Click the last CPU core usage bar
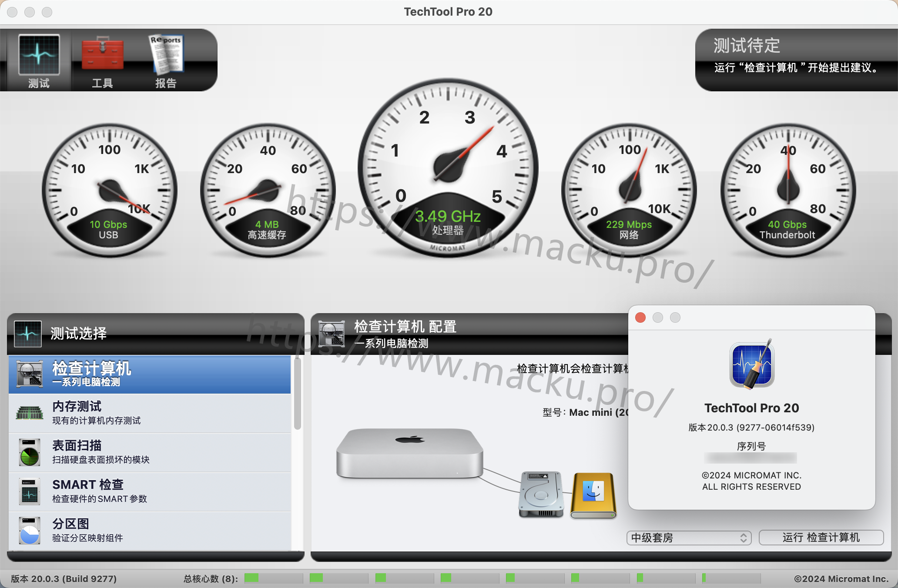The height and width of the screenshot is (588, 898). click(731, 578)
